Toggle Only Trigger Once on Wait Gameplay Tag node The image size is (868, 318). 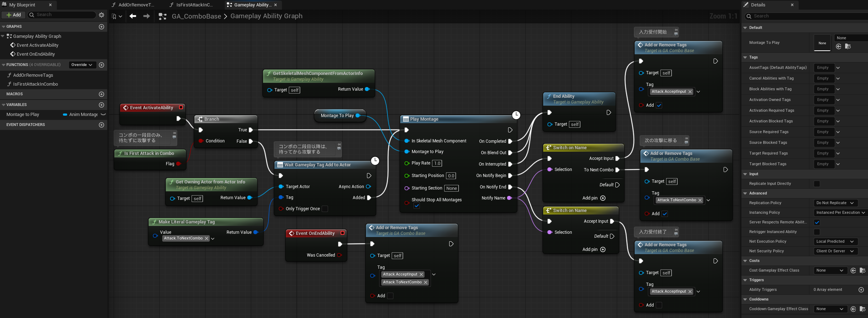tap(325, 209)
